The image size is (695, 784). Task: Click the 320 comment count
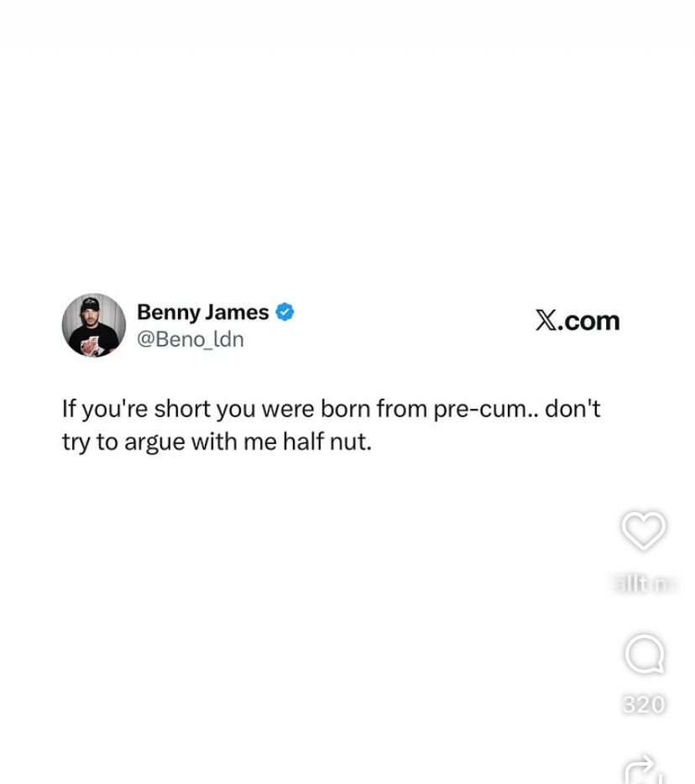click(644, 704)
